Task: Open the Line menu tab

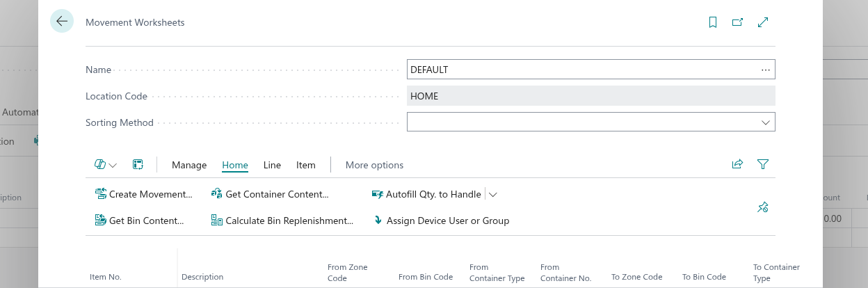Action: coord(272,165)
